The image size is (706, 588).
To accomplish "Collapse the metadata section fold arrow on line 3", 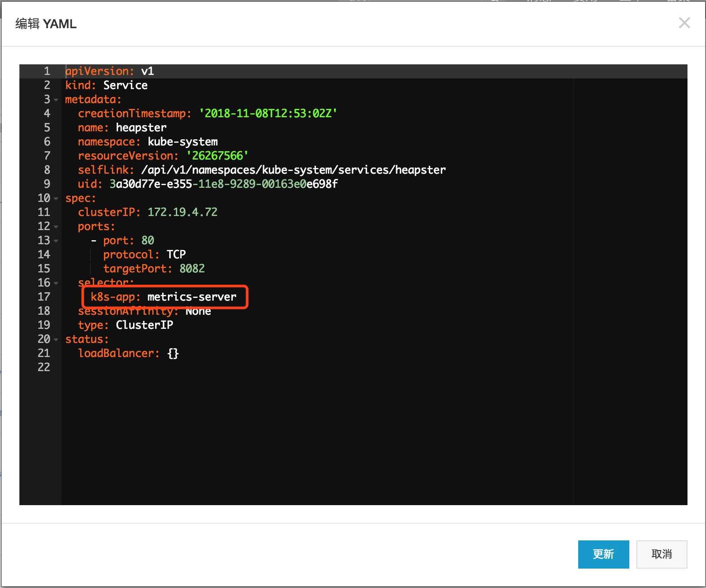I will pos(56,100).
